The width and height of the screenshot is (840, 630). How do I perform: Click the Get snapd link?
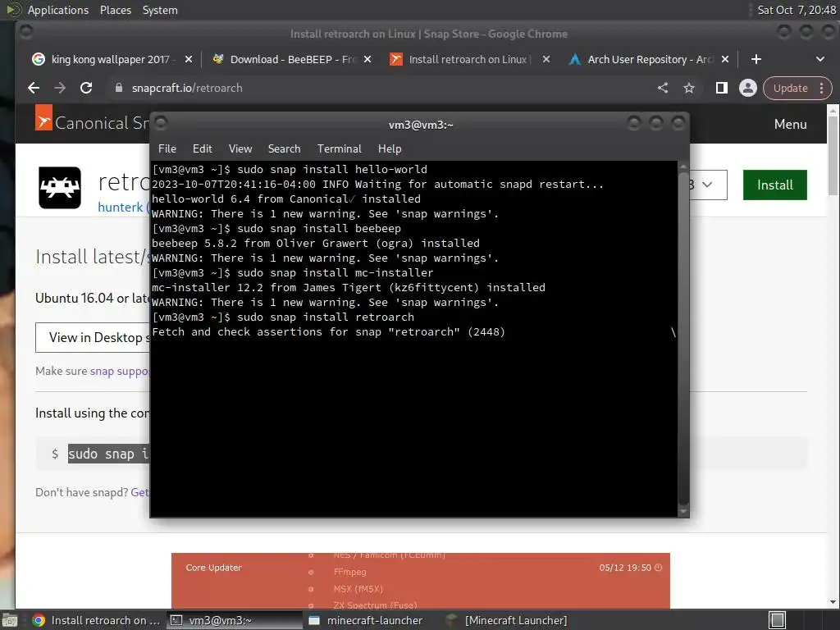tap(139, 492)
